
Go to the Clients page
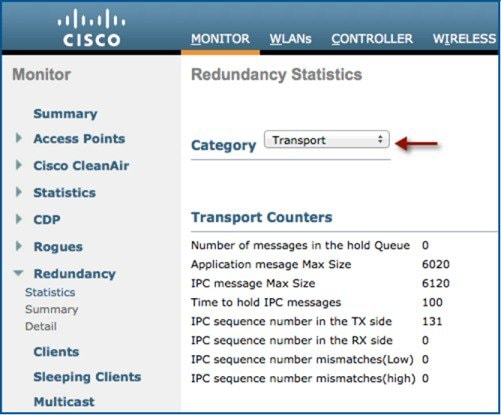pos(56,352)
